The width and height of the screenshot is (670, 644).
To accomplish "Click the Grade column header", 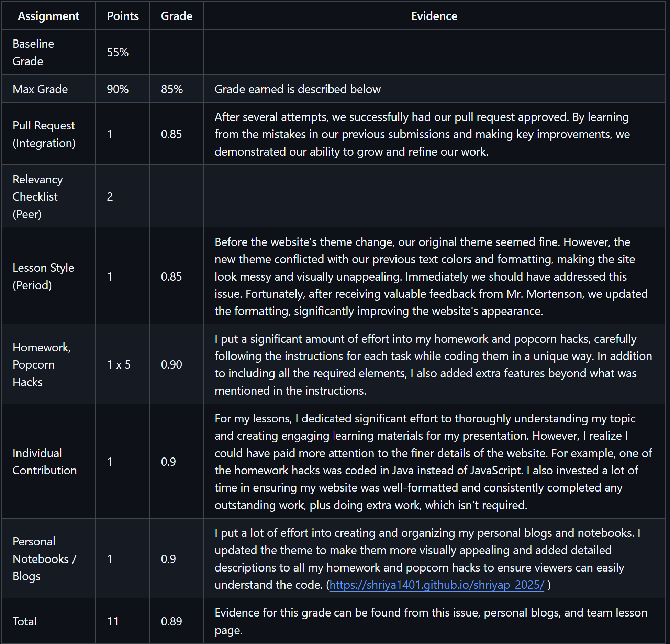I will [177, 16].
